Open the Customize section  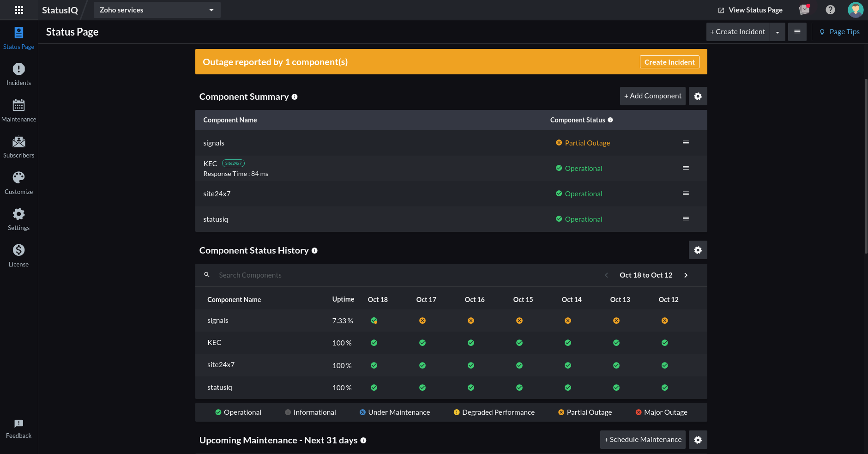pyautogui.click(x=19, y=183)
